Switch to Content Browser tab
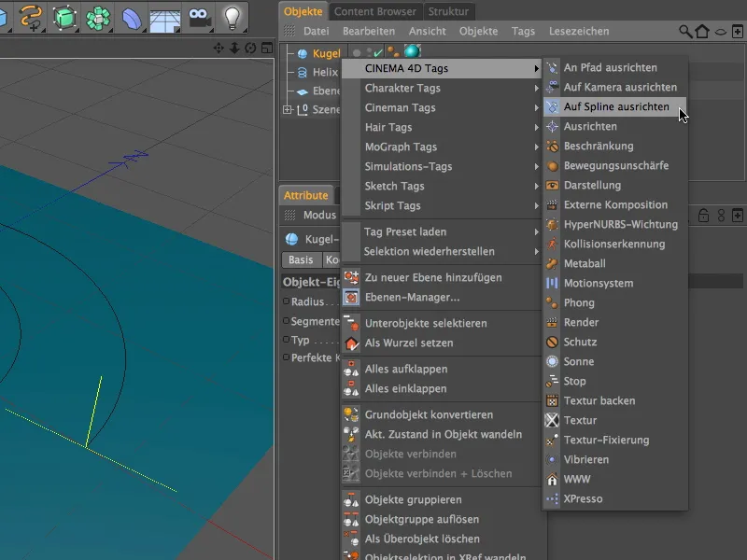747x560 pixels. pos(375,11)
